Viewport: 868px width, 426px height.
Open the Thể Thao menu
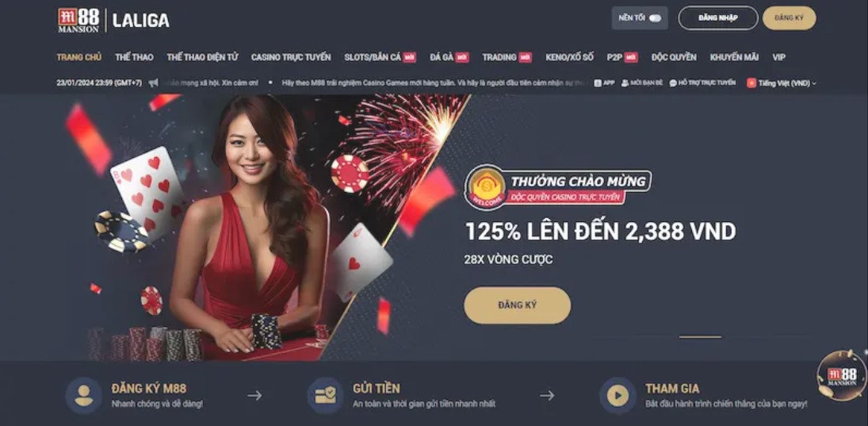[x=134, y=57]
